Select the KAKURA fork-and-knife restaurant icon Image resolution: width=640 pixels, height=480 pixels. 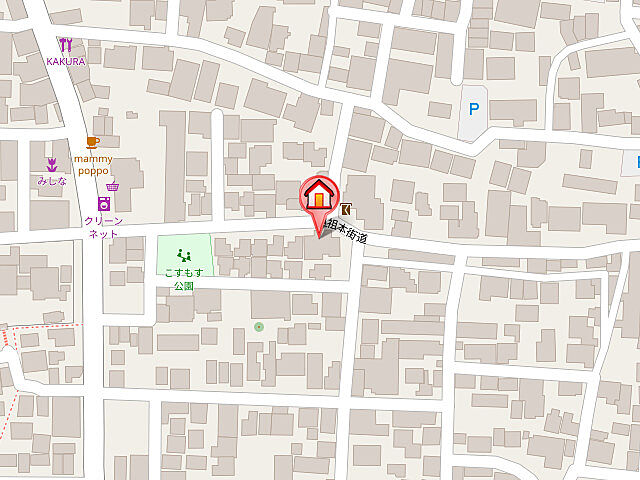[66, 45]
